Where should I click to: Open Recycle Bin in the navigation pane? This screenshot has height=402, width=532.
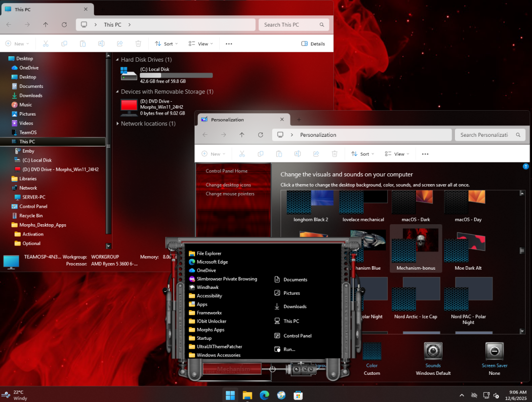click(x=31, y=216)
